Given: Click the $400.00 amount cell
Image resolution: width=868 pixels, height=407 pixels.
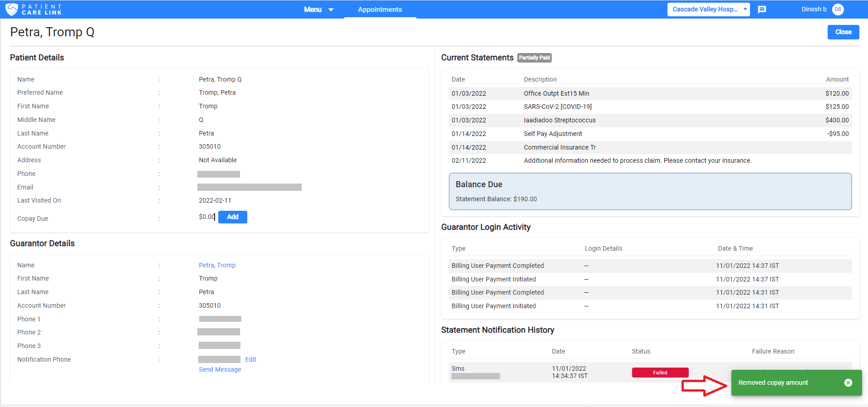Looking at the screenshot, I should pos(837,120).
